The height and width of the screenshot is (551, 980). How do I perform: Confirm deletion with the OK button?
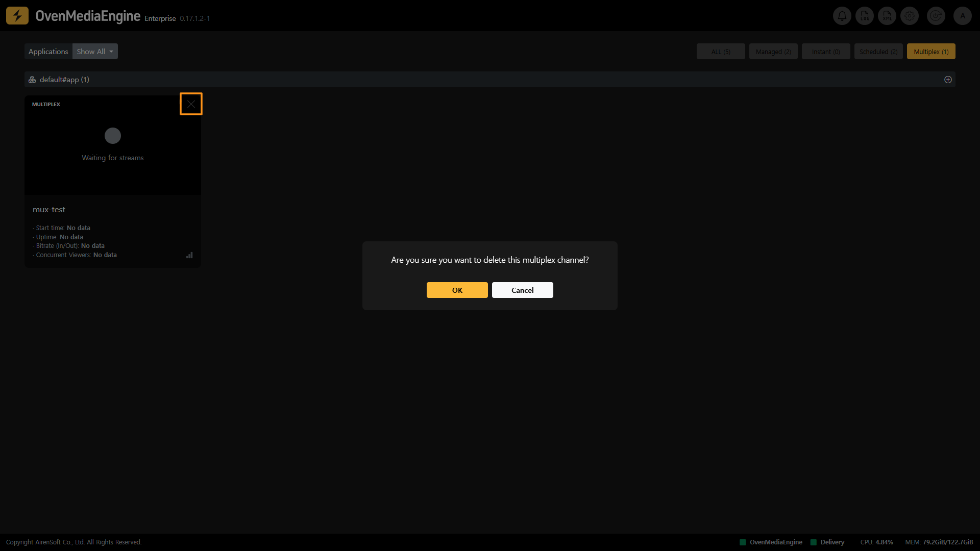click(457, 290)
